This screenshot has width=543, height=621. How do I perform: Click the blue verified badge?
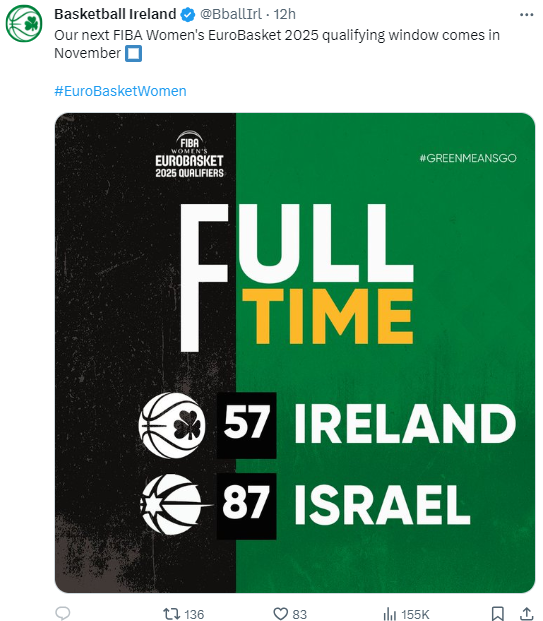pyautogui.click(x=188, y=15)
